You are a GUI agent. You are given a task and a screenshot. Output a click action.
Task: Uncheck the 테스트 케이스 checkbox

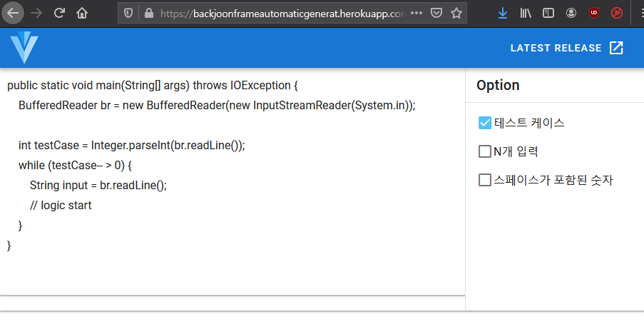(x=485, y=123)
